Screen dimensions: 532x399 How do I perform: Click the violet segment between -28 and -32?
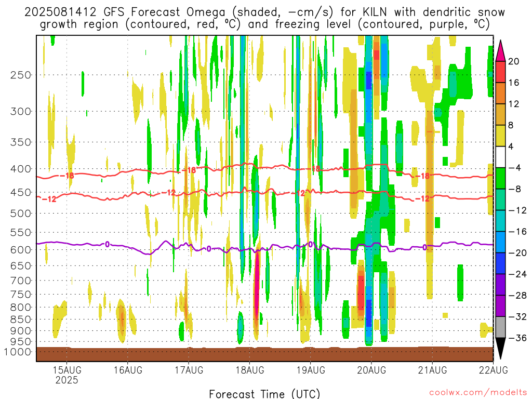click(500, 306)
